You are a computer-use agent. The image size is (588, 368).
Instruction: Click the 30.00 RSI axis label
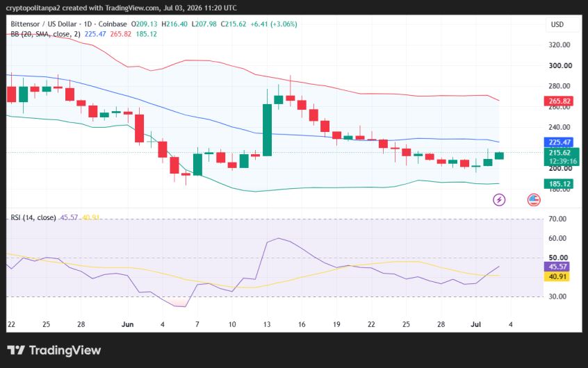coord(557,296)
